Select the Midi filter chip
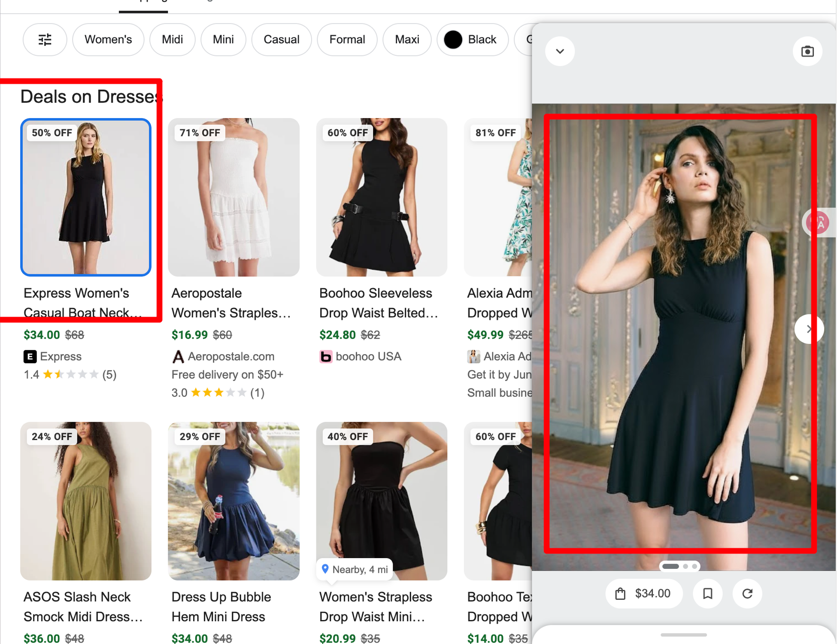 (x=172, y=39)
